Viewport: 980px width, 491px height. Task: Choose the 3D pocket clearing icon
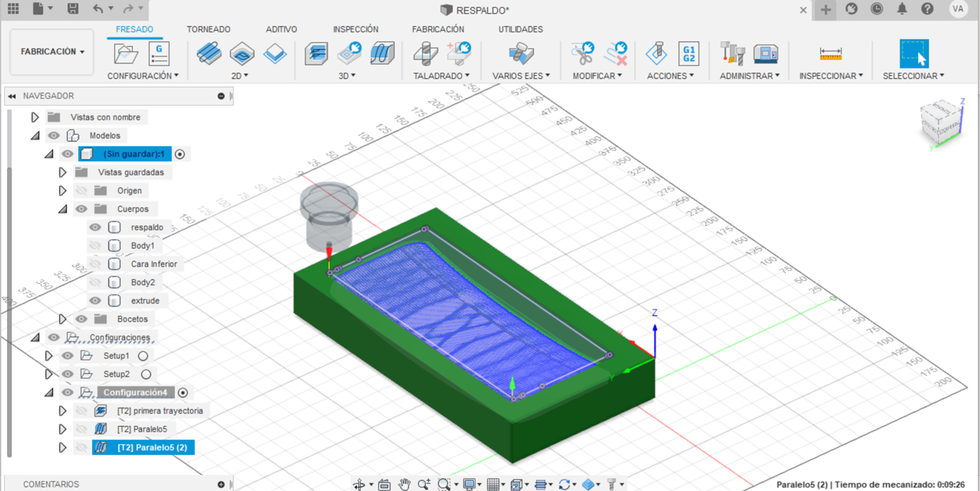tap(350, 53)
